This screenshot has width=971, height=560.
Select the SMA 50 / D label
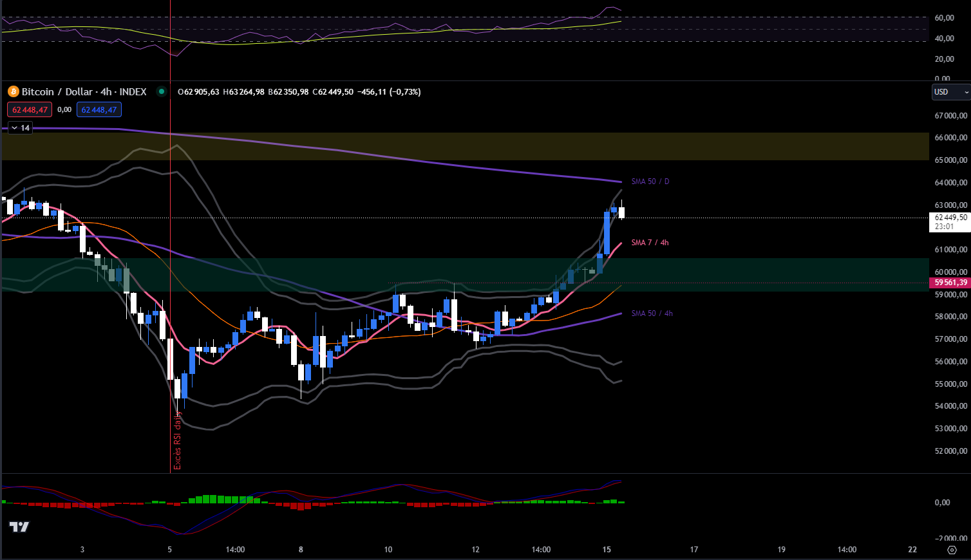coord(650,181)
